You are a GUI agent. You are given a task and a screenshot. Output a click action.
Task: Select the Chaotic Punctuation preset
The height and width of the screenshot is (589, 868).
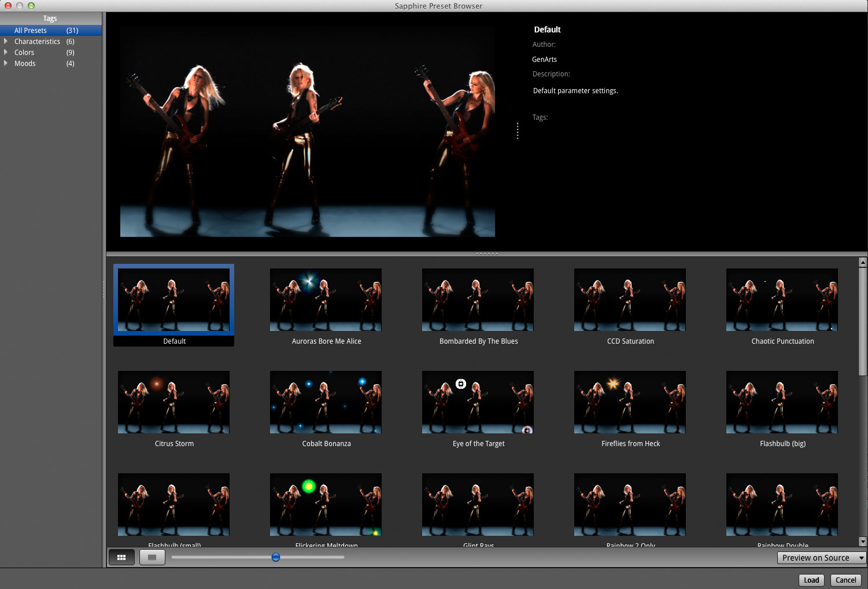(782, 300)
